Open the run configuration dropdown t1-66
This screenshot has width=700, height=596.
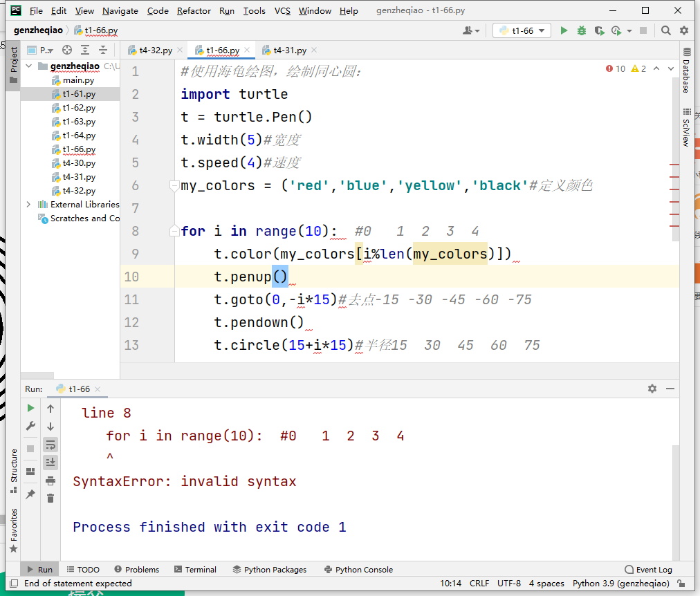(x=522, y=30)
